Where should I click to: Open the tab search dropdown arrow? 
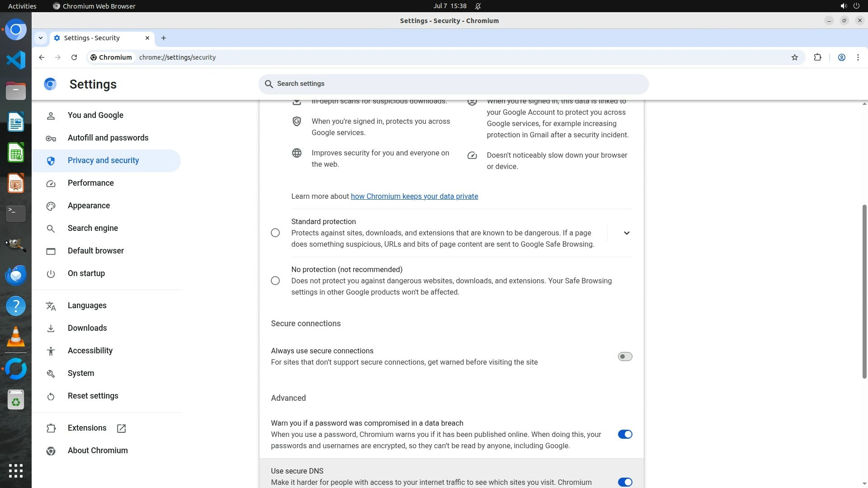click(x=41, y=38)
